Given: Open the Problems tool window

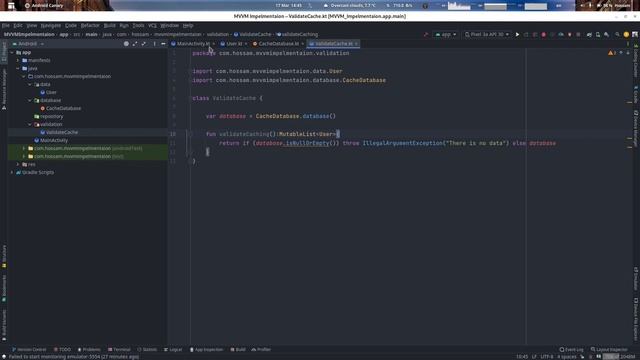Looking at the screenshot, I should [x=89, y=350].
